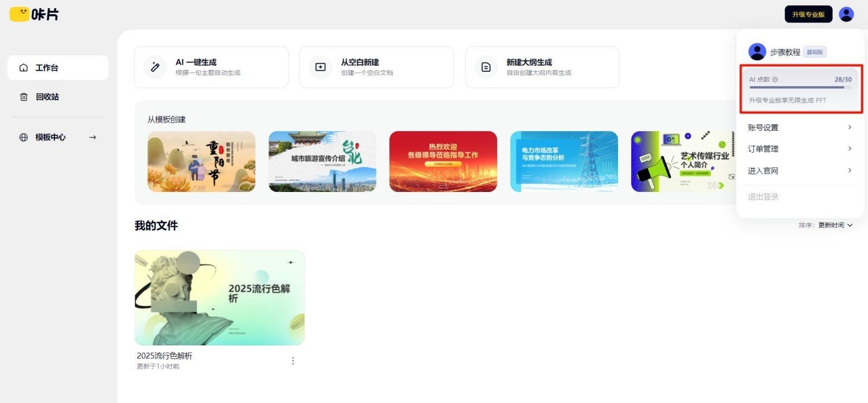Open the 2025流行色解析 file options menu
This screenshot has width=868, height=403.
[293, 360]
